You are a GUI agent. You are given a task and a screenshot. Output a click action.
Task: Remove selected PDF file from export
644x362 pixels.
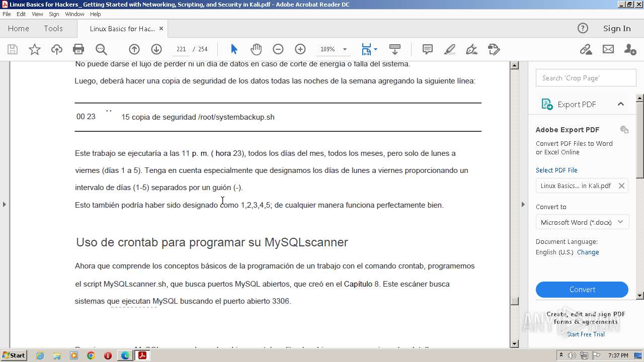pos(621,186)
